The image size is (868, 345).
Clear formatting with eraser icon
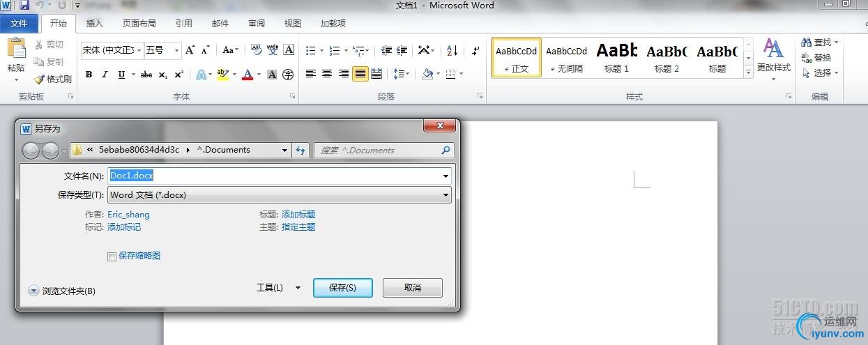[256, 50]
